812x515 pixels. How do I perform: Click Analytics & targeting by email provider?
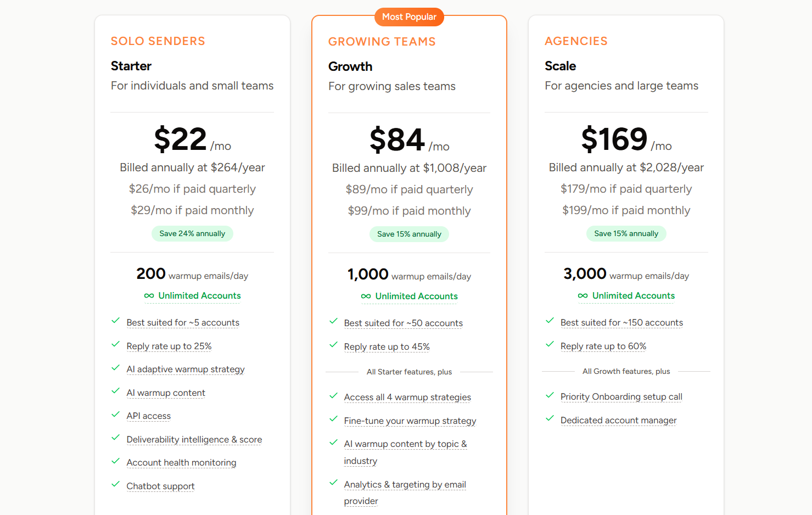coord(405,493)
